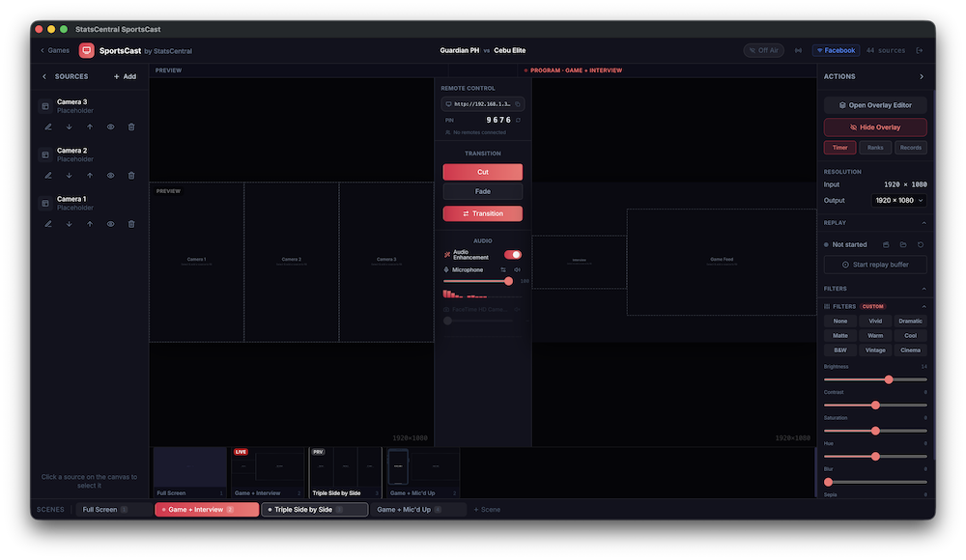Viewport: 966px width, 560px height.
Task: Click the SportsCast app logo
Action: pyautogui.click(x=86, y=50)
